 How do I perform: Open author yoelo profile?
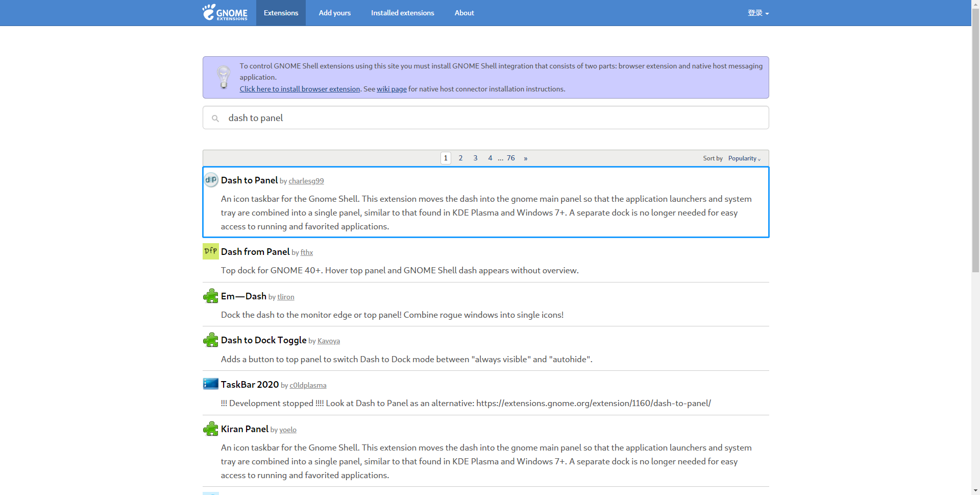tap(288, 430)
